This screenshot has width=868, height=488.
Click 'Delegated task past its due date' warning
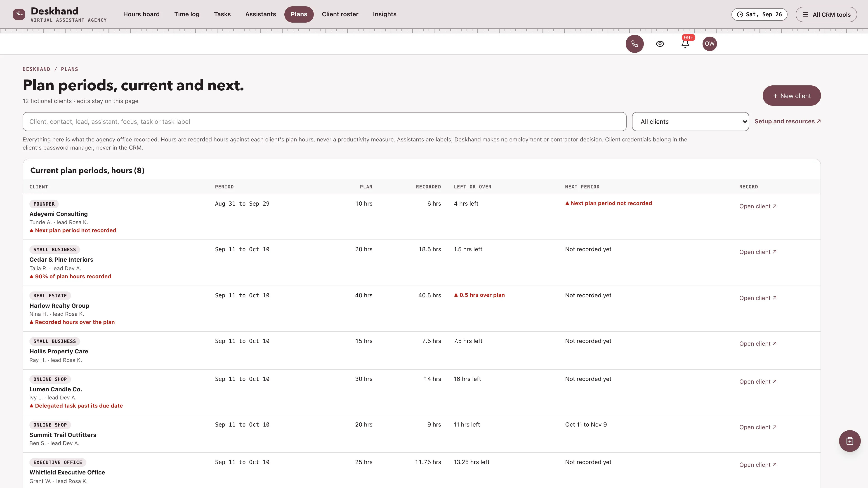[x=76, y=406]
